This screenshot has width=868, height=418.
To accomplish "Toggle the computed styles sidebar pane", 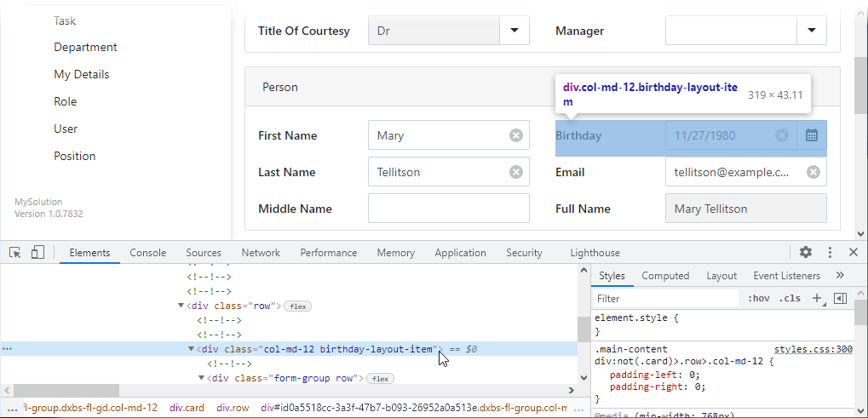I will coord(841,298).
